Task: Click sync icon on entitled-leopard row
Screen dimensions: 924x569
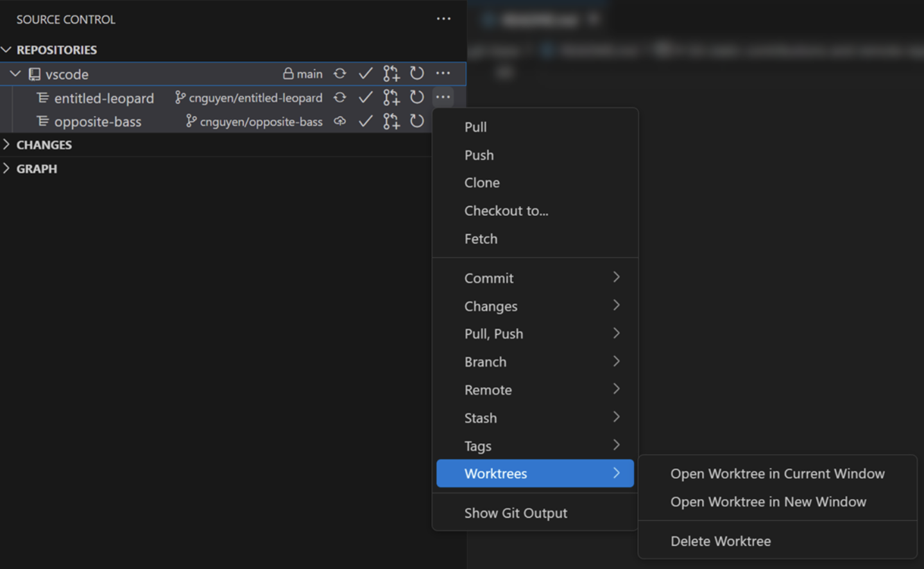Action: [x=340, y=98]
